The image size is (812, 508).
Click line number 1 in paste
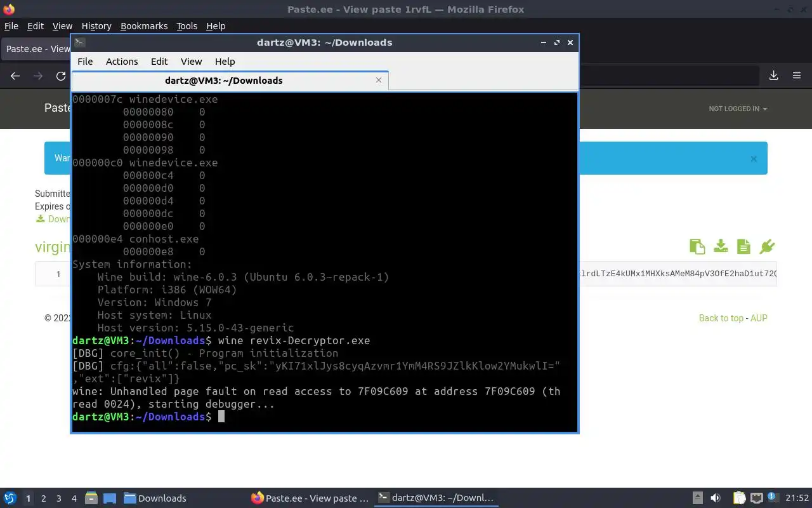pyautogui.click(x=58, y=274)
